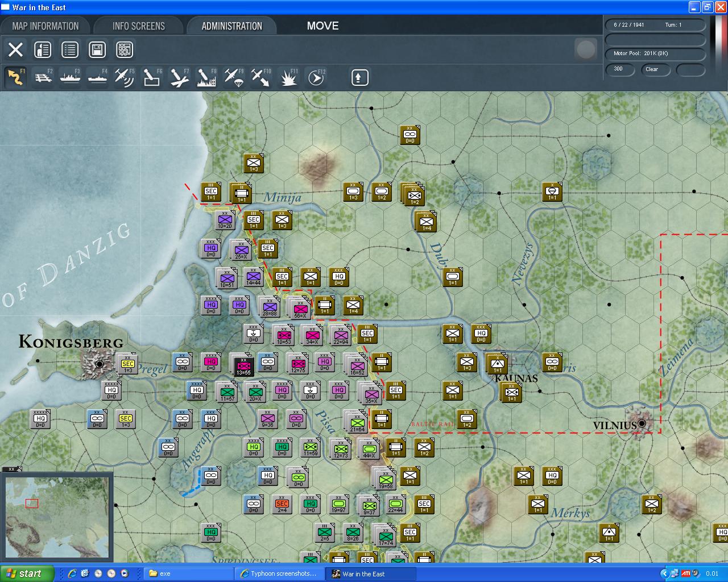
Task: Click the F12 end turn arrow icon
Action: pyautogui.click(x=316, y=77)
